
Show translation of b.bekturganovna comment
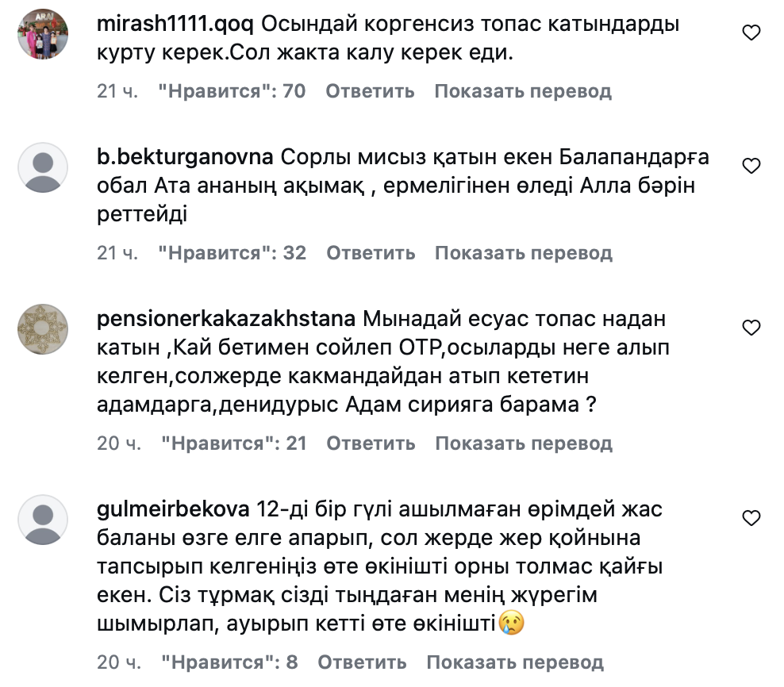click(524, 253)
